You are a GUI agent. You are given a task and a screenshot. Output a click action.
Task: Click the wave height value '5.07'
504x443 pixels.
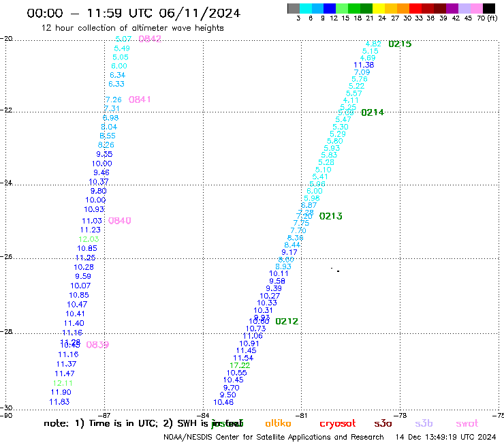[x=123, y=39]
